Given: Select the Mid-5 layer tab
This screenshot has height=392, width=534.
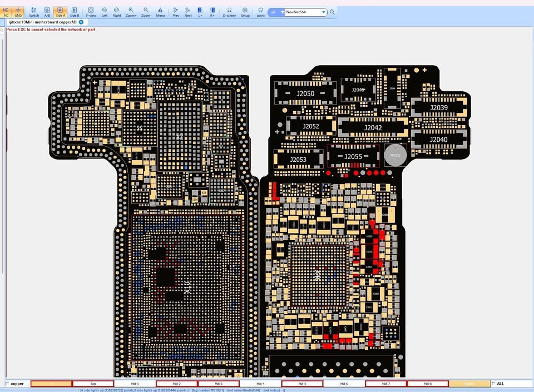Looking at the screenshot, I should tap(302, 384).
